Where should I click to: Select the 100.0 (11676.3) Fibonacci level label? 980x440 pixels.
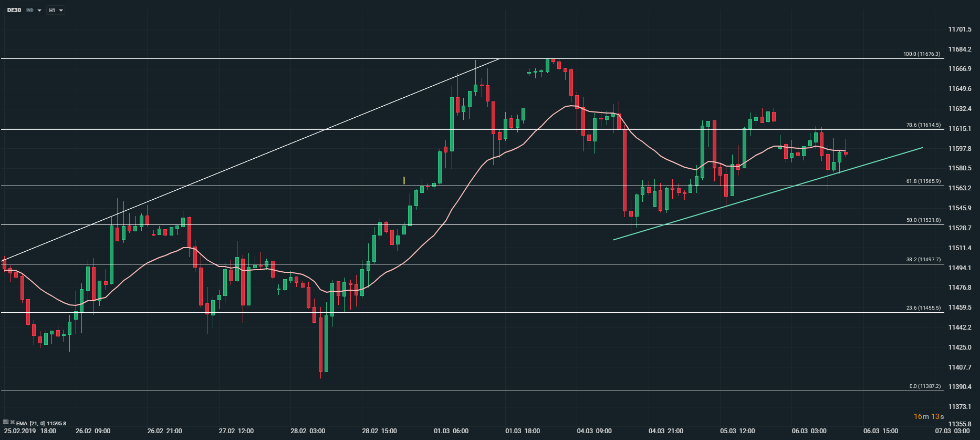pos(921,54)
